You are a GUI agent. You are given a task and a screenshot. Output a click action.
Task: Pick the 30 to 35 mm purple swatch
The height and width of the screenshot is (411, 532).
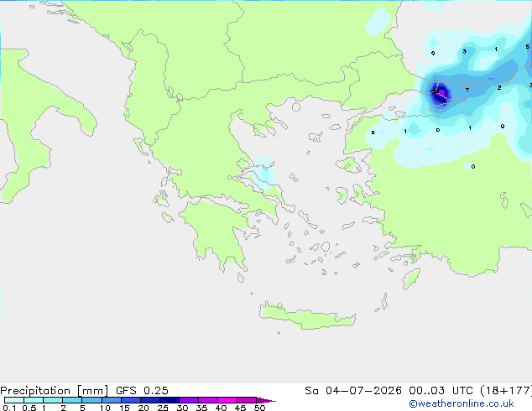(189, 400)
